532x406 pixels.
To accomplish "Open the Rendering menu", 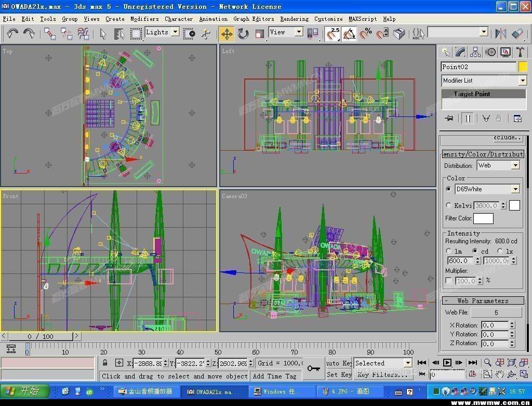I will point(294,19).
